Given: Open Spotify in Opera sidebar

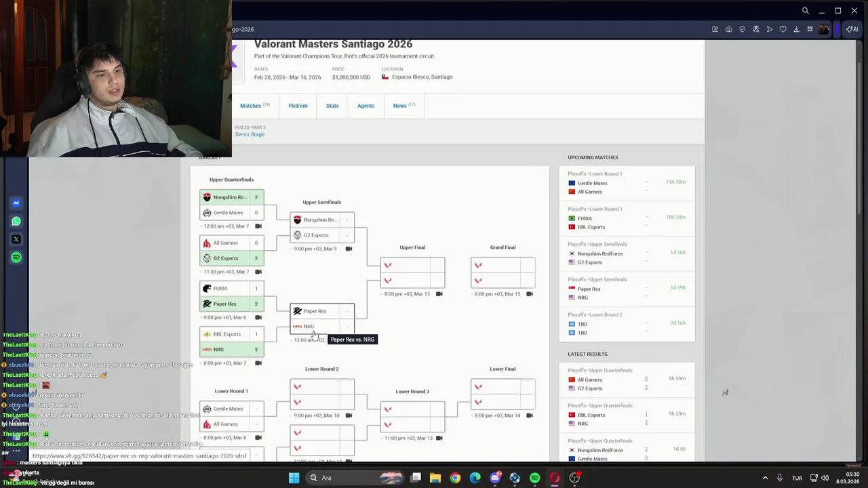Looking at the screenshot, I should tap(16, 258).
